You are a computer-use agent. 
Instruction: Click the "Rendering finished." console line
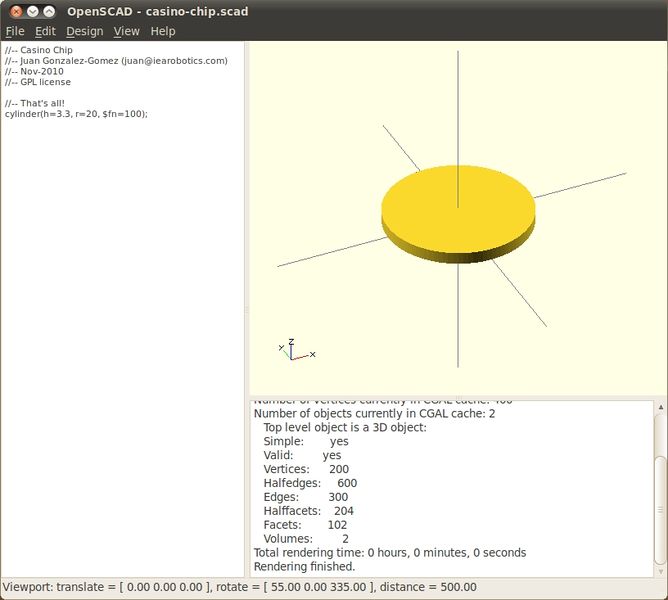coord(304,566)
